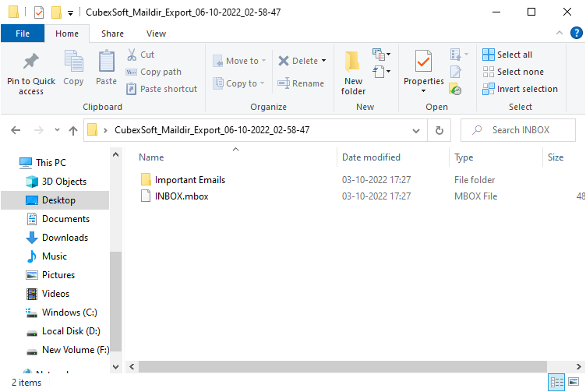Click horizontal scrollbar left arrow
The image size is (586, 392).
[132, 366]
